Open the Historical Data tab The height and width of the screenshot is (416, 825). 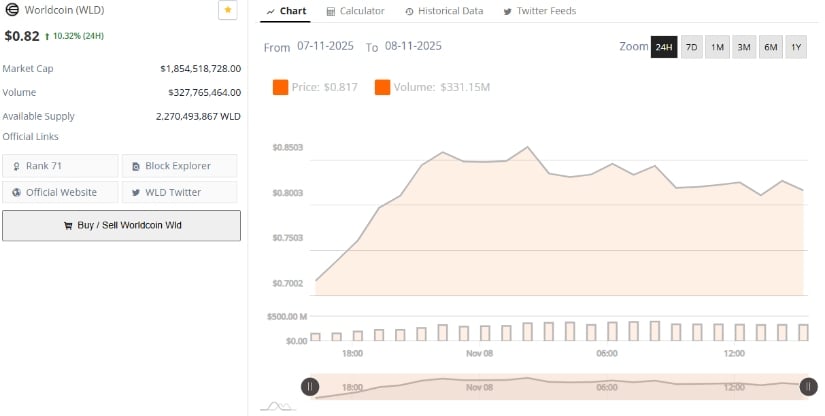444,11
